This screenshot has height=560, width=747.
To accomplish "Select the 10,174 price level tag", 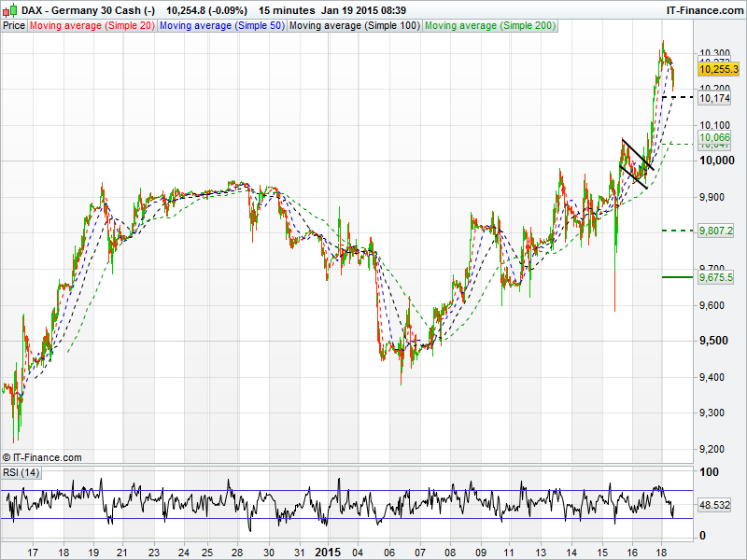I will click(x=714, y=98).
